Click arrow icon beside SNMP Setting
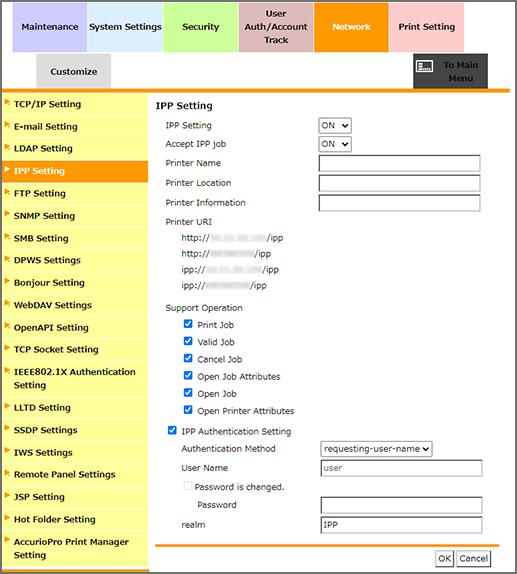 [x=7, y=214]
